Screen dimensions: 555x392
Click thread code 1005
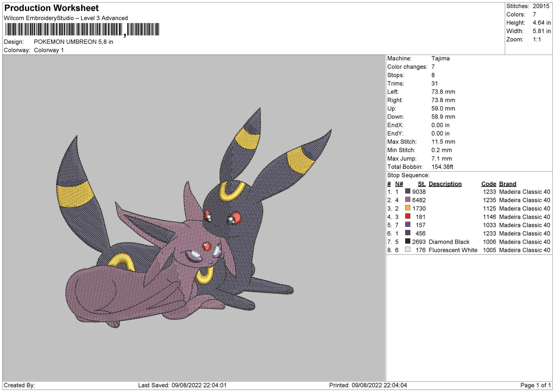pos(489,250)
